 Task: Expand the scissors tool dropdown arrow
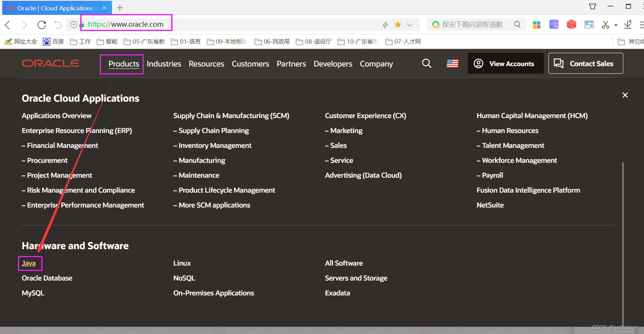(x=616, y=25)
